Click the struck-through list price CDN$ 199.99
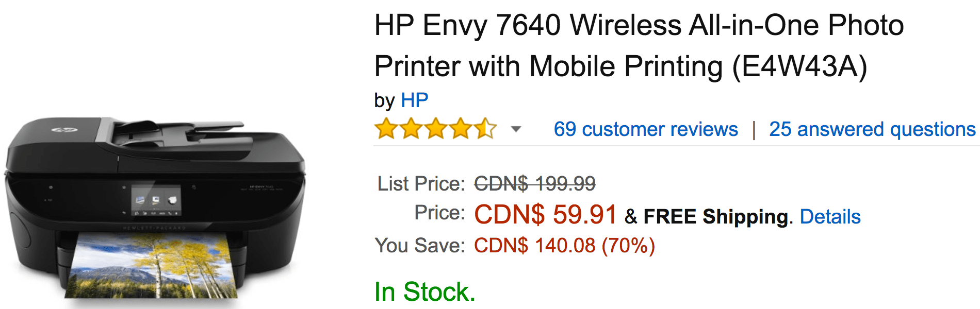The width and height of the screenshot is (980, 309). (535, 183)
